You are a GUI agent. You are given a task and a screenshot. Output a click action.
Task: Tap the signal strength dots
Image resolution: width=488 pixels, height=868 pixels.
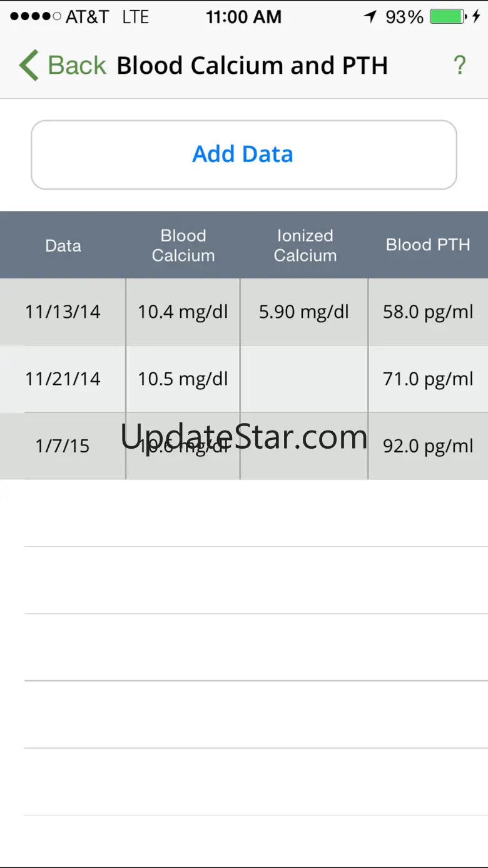coord(36,17)
